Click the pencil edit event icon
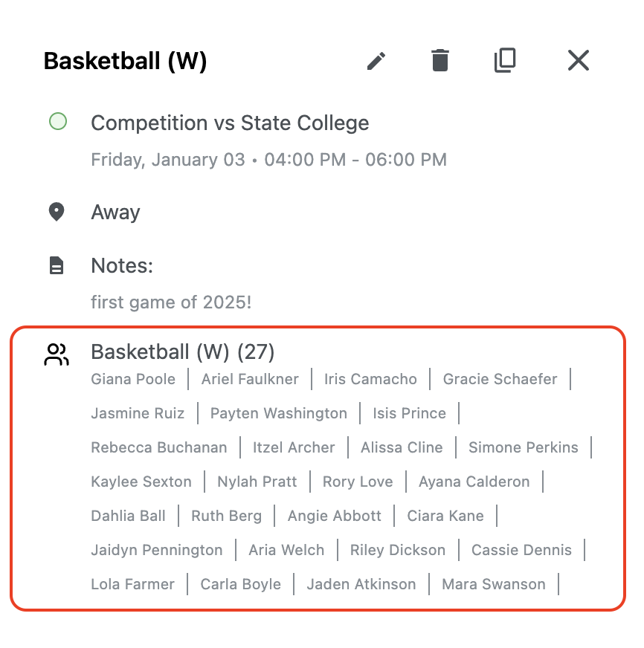The height and width of the screenshot is (648, 644). [x=376, y=61]
